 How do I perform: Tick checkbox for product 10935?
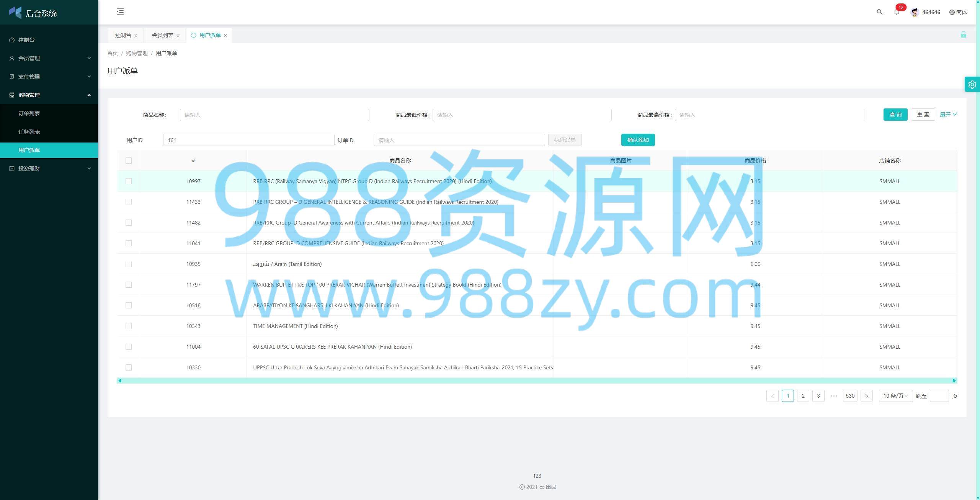point(129,264)
